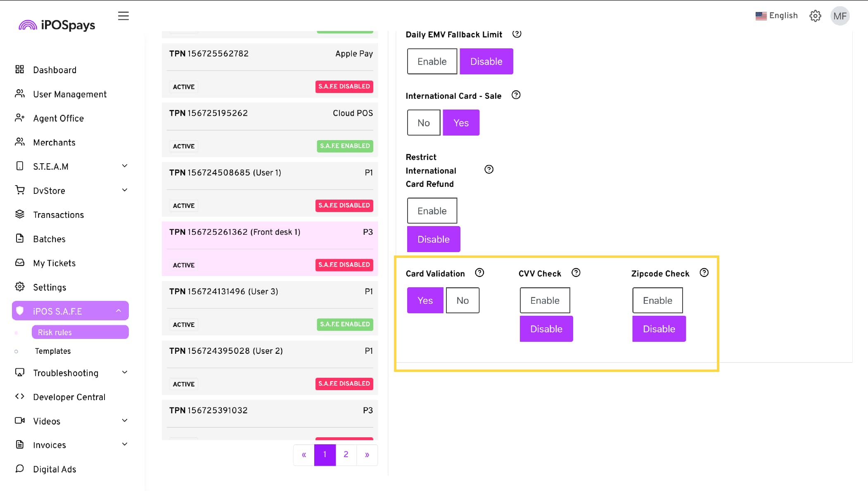Click help icon next to Card Validation
The height and width of the screenshot is (491, 868).
click(479, 273)
